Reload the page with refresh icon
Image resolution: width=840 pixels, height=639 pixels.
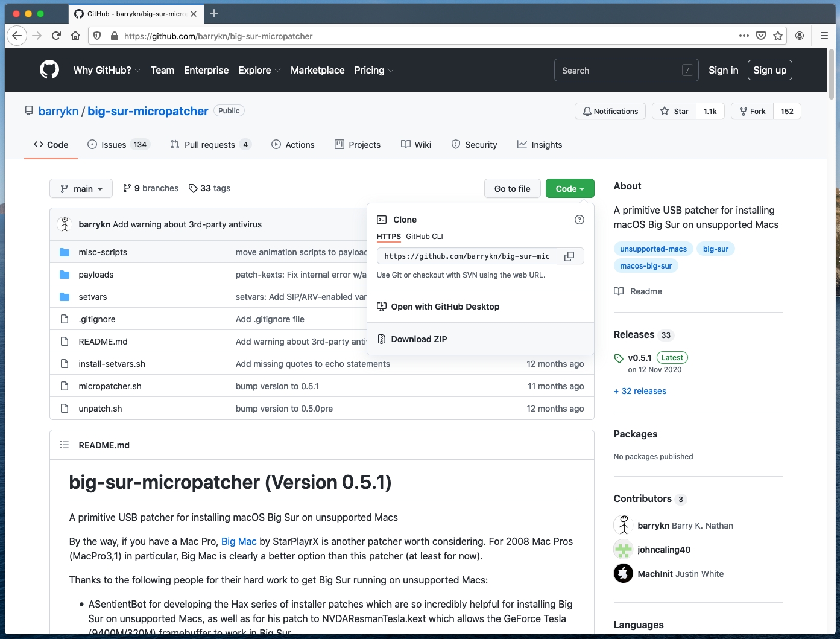(56, 36)
